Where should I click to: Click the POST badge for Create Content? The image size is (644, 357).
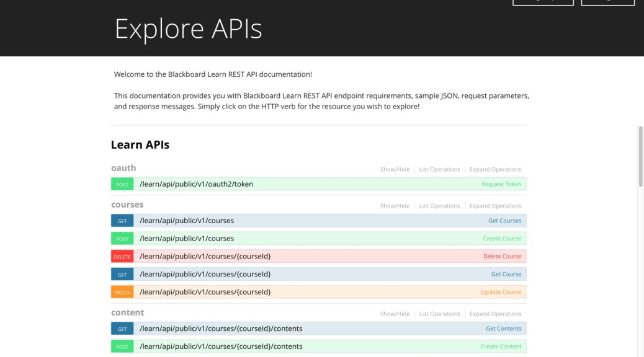[122, 346]
